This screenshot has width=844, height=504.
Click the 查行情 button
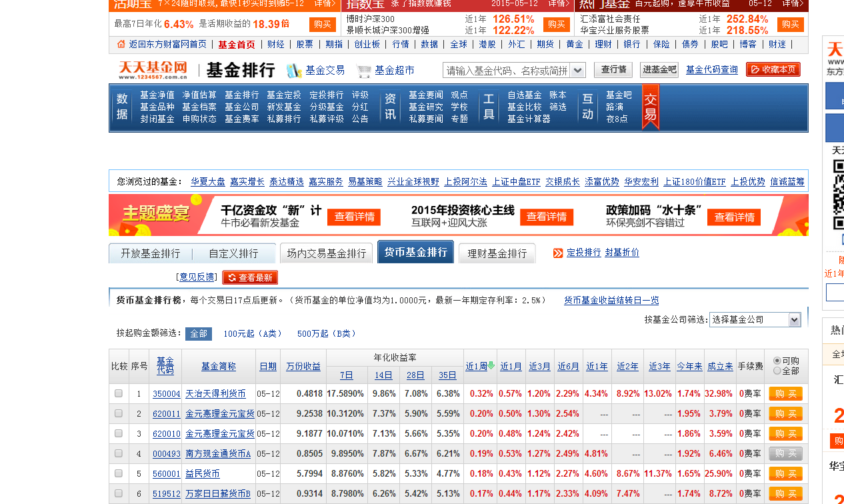[x=613, y=70]
